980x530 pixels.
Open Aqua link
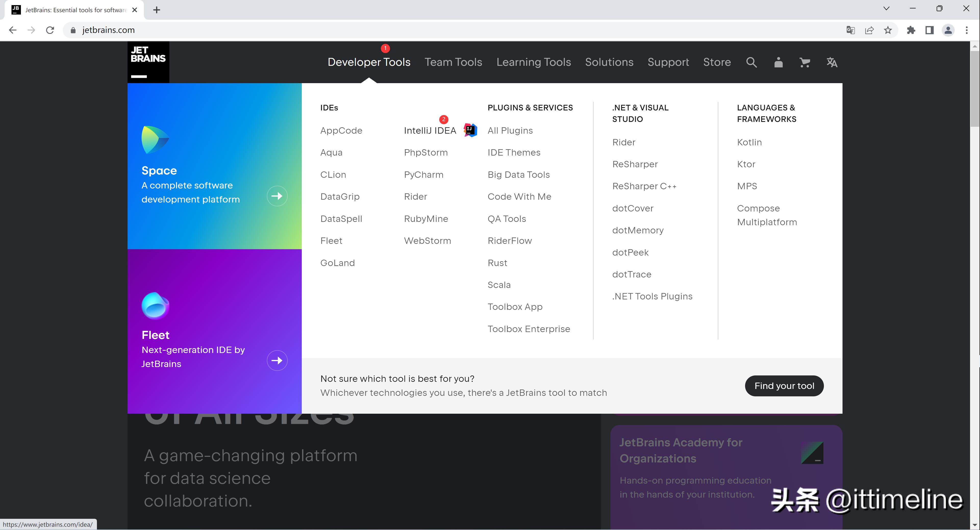[x=331, y=153]
